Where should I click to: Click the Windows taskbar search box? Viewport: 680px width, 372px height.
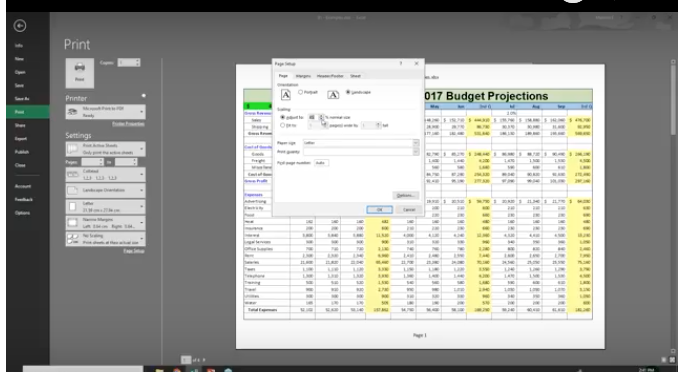[83, 369]
